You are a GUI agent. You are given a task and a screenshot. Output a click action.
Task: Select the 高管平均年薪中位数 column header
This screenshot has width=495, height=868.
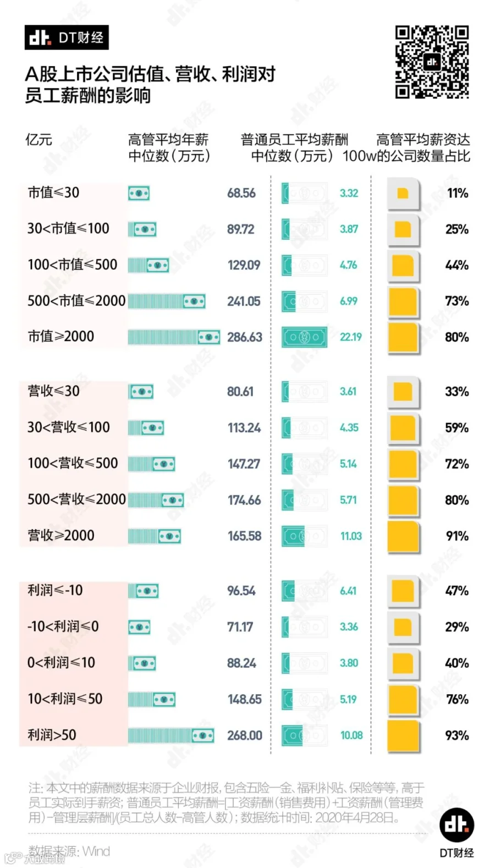coord(169,148)
